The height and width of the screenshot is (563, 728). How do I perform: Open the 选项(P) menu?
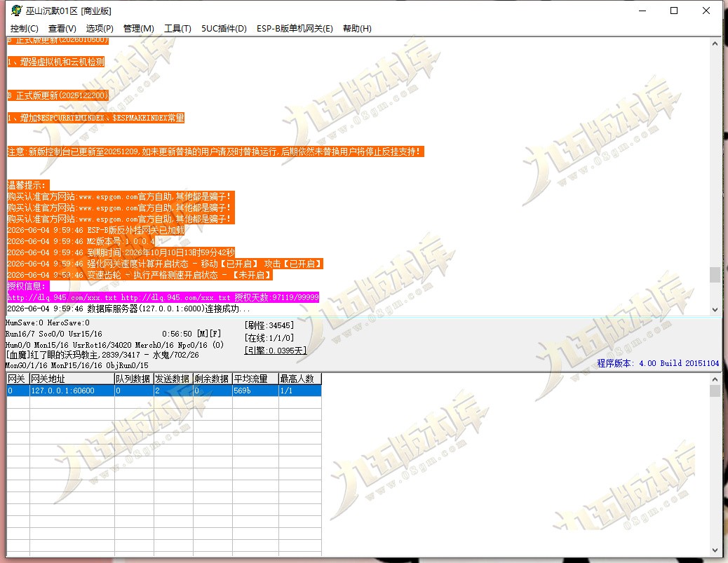click(100, 28)
